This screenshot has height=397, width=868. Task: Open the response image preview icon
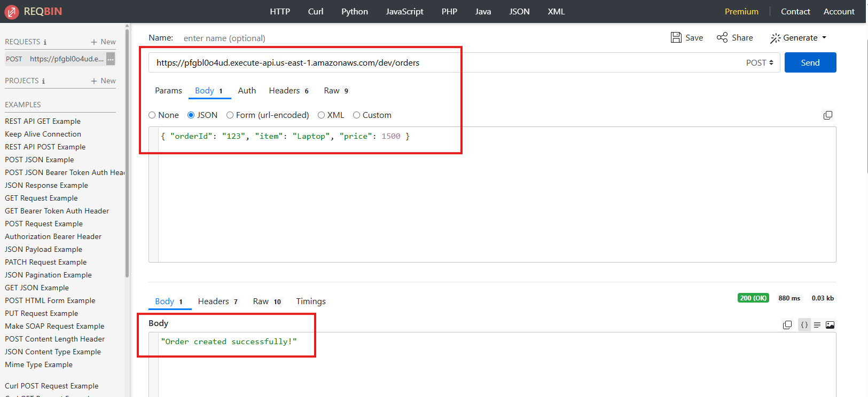pyautogui.click(x=830, y=325)
